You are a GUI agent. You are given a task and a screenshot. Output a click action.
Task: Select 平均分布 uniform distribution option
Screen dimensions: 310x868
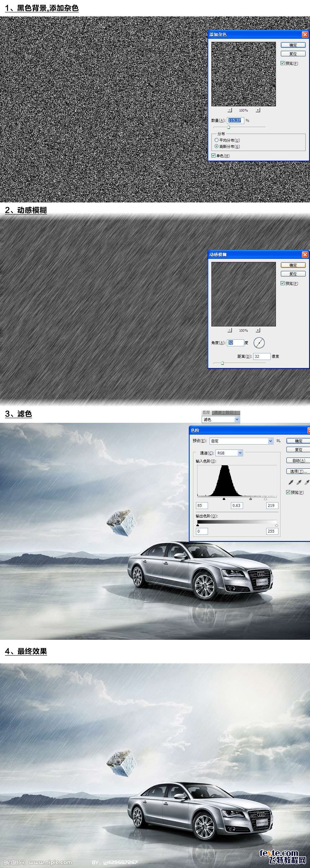(216, 140)
